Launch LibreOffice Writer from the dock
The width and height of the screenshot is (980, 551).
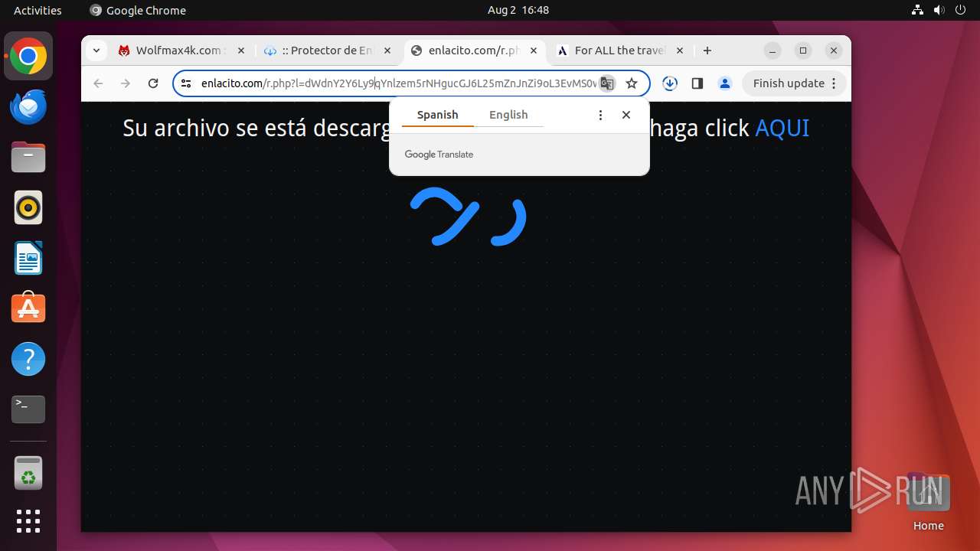point(28,258)
